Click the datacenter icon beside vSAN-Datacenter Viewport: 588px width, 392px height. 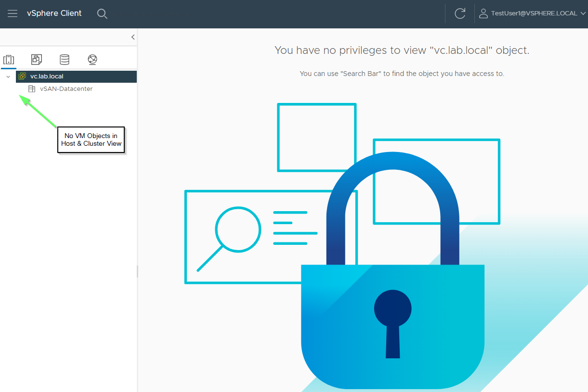coord(32,89)
